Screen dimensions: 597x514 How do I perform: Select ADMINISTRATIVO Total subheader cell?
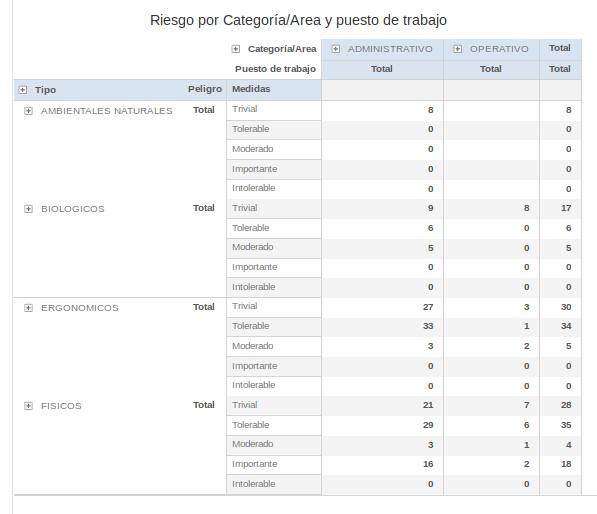[382, 69]
